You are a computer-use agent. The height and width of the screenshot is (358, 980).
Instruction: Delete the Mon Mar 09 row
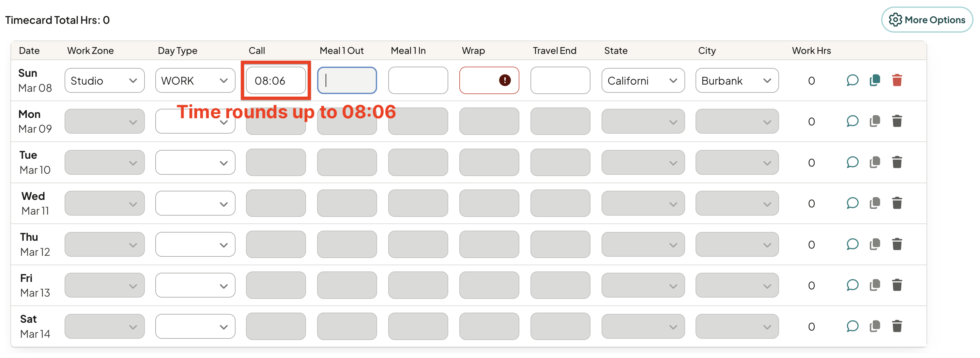pos(897,121)
